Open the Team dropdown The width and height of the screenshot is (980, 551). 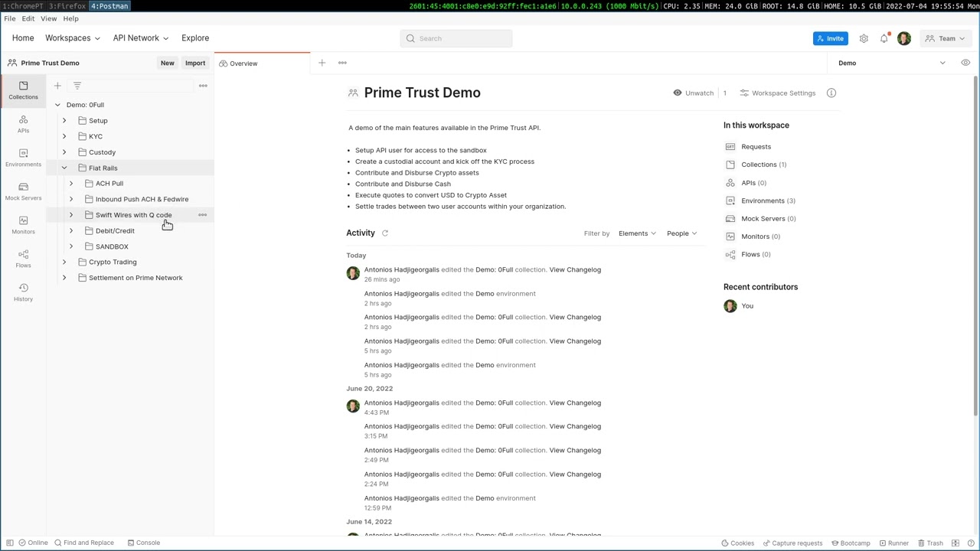coord(946,38)
